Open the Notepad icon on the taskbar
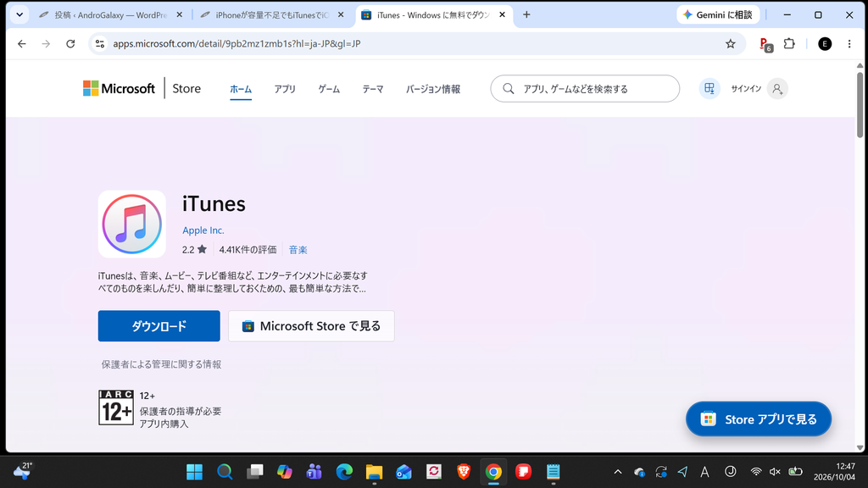This screenshot has height=488, width=868. click(553, 472)
